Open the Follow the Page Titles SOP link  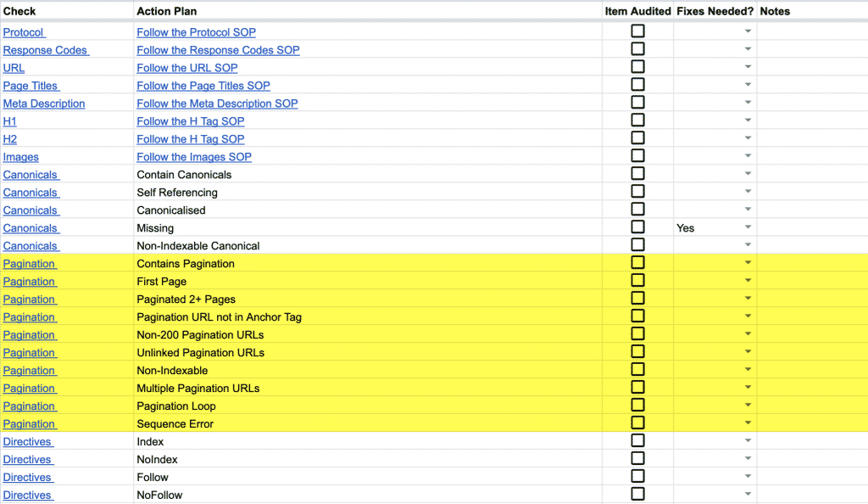click(x=203, y=86)
